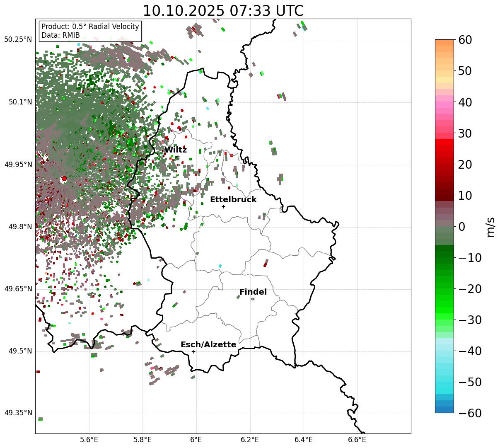Click the Data: RMIB text
This screenshot has height=448, width=500.
pos(60,36)
